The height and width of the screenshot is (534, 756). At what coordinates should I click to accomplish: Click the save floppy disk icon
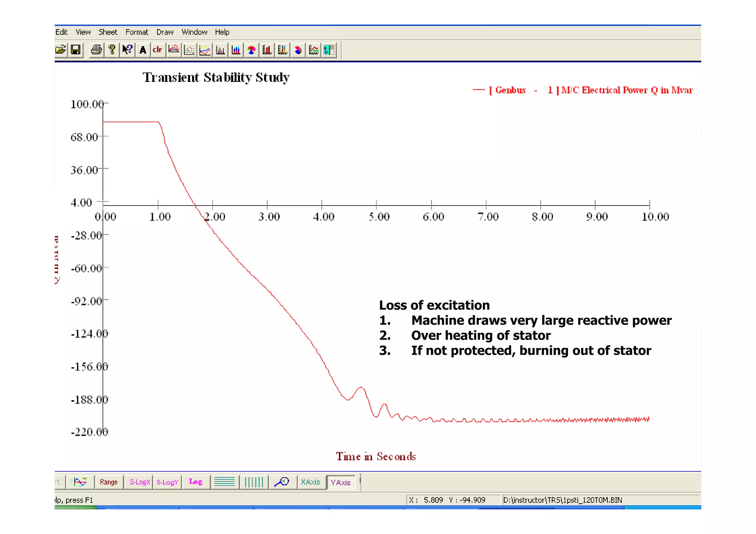[x=76, y=50]
